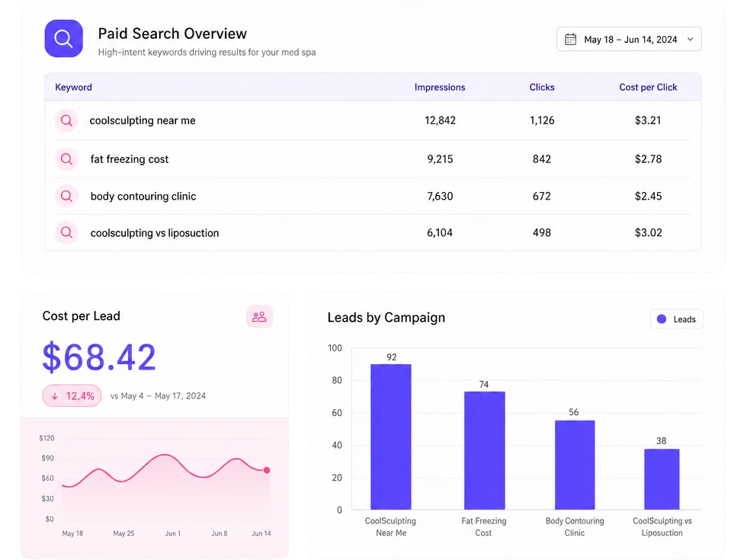Click search icon beside fat freezing cost
Viewport: 747px width, 560px height.
[x=67, y=159]
